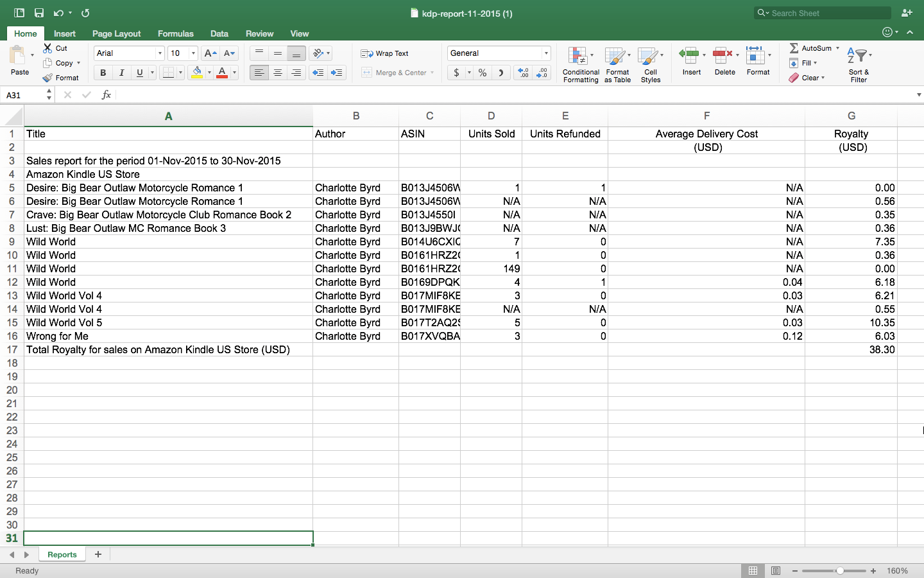Expand the borders dropdown arrow
The image size is (924, 578).
pos(180,73)
